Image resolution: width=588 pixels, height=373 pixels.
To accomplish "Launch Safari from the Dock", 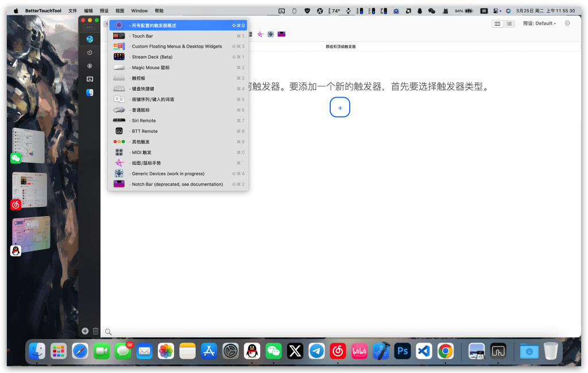I will [80, 351].
